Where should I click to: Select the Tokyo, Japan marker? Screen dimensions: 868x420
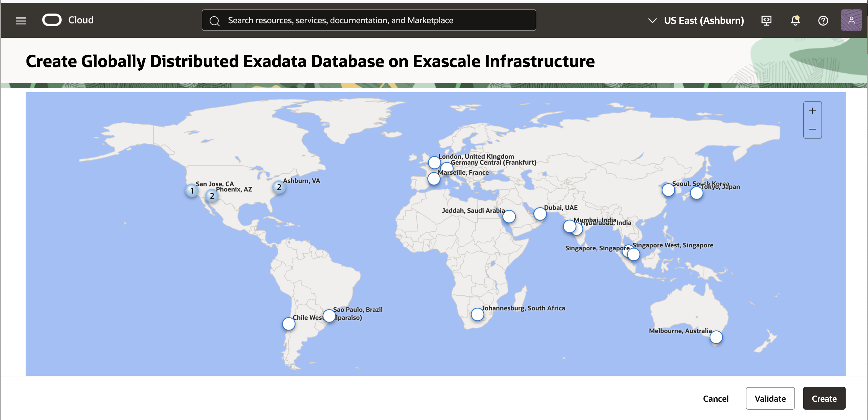[696, 193]
